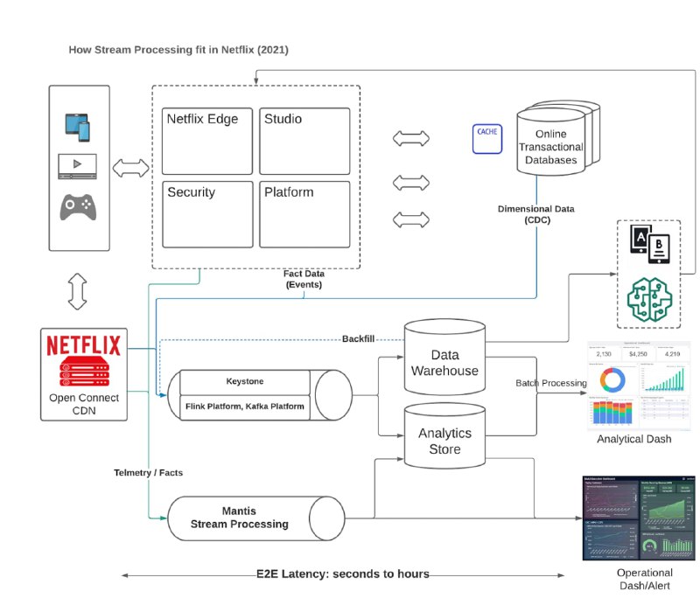
Task: Click the Backfill label
Action: [x=358, y=339]
